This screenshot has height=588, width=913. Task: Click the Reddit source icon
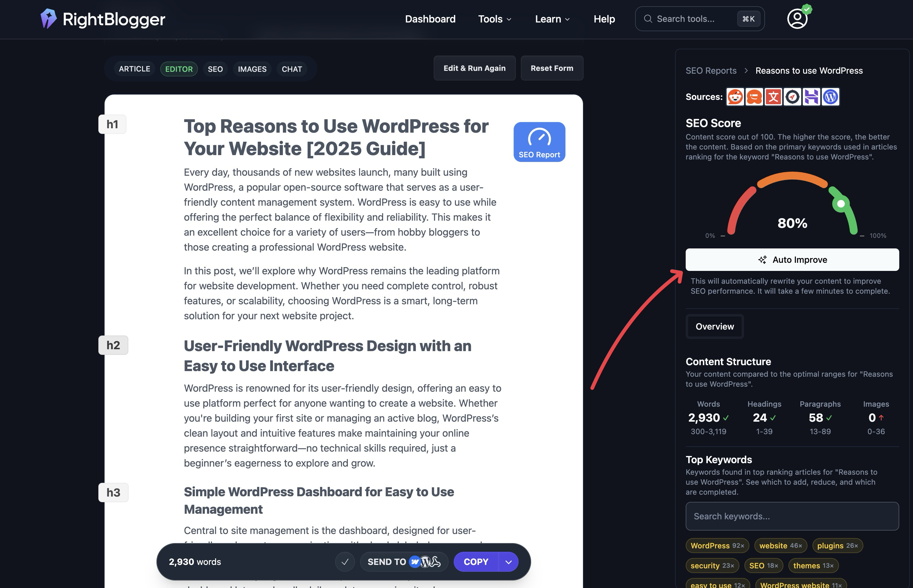pos(735,97)
